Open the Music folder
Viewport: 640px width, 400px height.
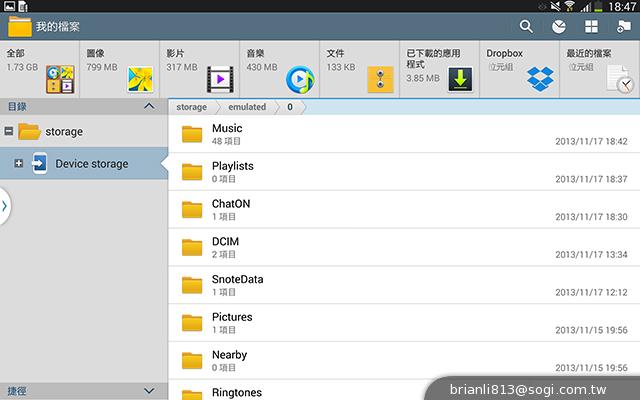tap(404, 134)
